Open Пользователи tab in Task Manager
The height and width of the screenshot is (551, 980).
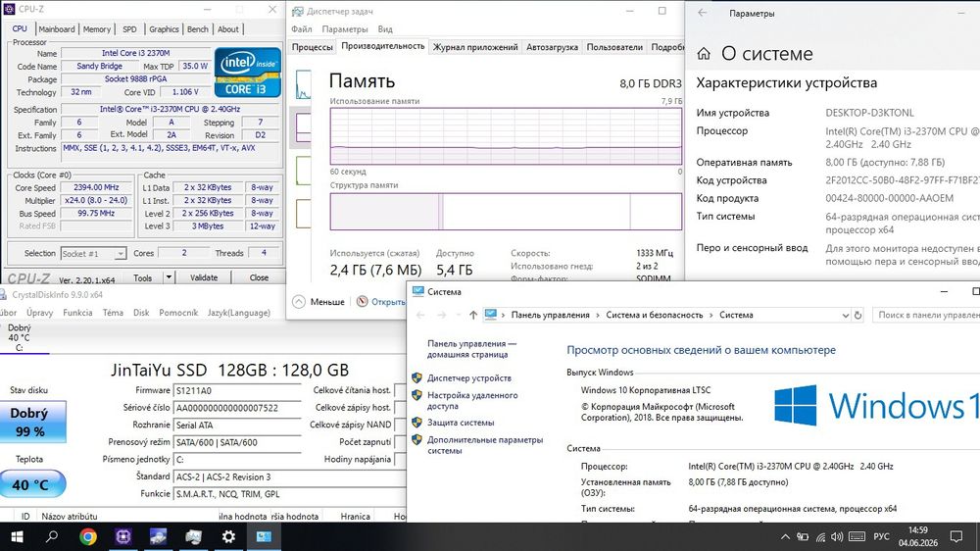[614, 47]
